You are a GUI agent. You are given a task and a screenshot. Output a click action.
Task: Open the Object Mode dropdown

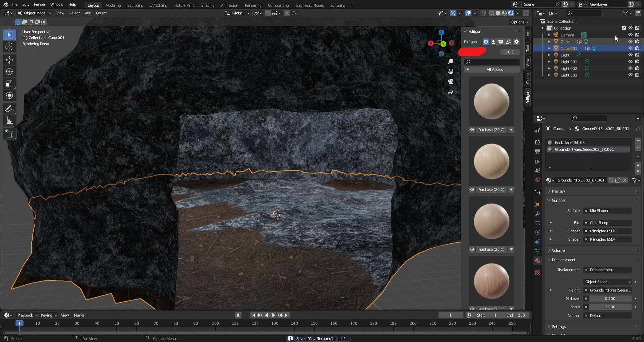[x=34, y=13]
